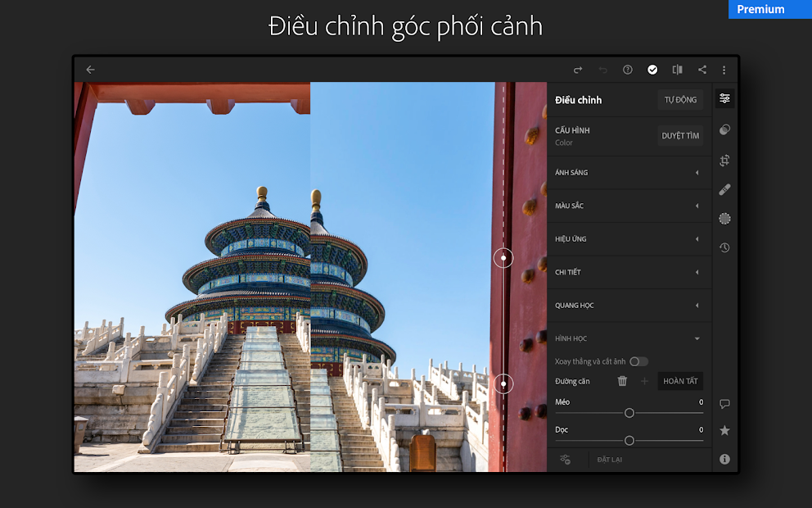Confirm edits with the white checkmark
Viewport: 812px width, 508px height.
[x=652, y=70]
